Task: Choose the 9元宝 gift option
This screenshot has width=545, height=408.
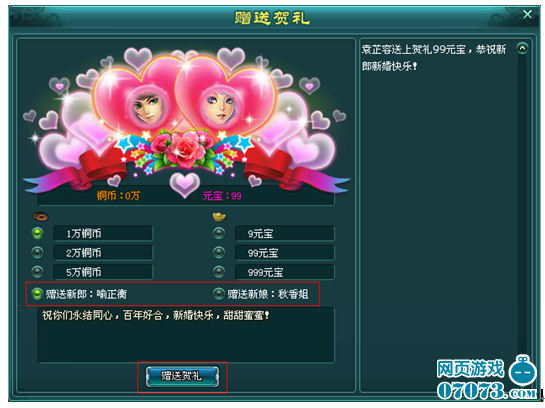Action: (219, 233)
